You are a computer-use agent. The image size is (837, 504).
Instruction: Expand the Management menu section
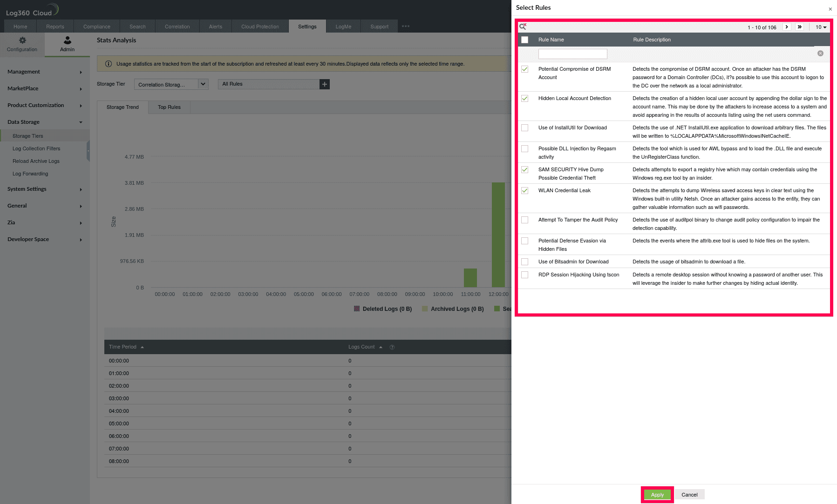click(x=45, y=72)
